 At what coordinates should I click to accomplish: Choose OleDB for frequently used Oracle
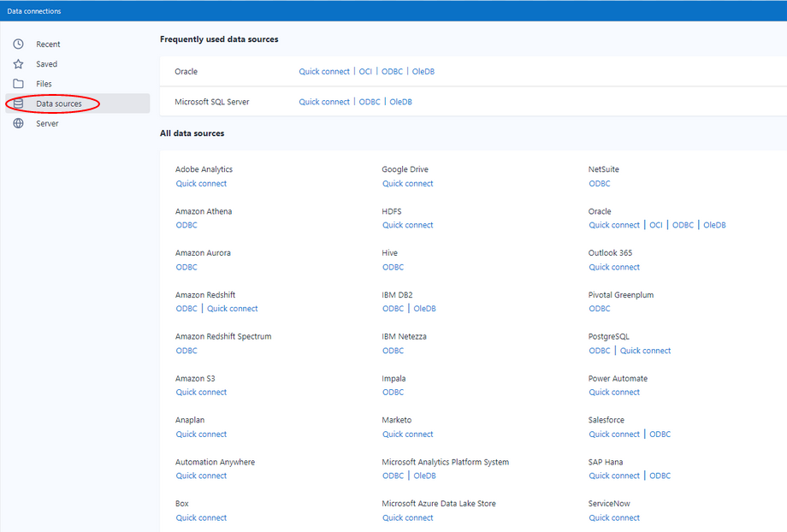coord(423,71)
